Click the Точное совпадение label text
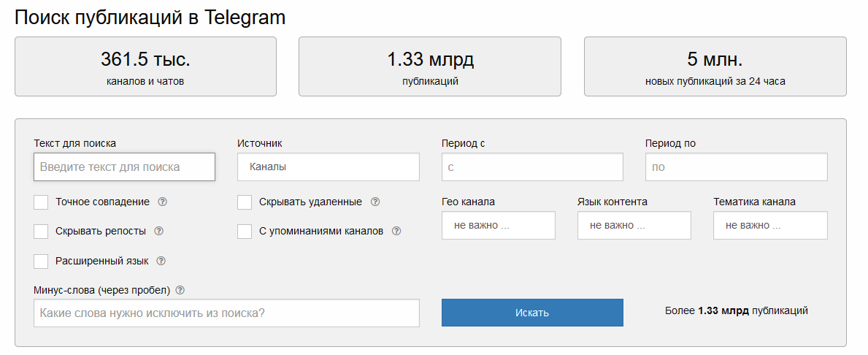The height and width of the screenshot is (355, 868). click(102, 202)
